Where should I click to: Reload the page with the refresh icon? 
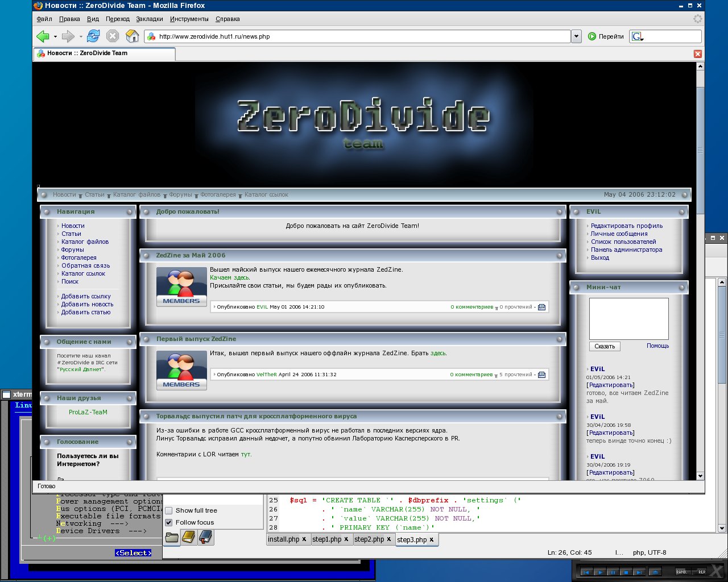click(93, 36)
